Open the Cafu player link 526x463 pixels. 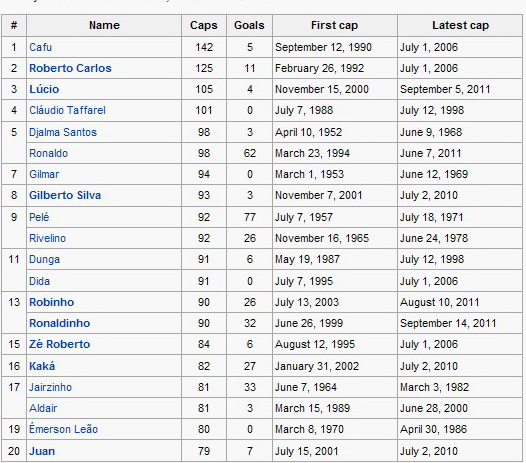pyautogui.click(x=41, y=47)
